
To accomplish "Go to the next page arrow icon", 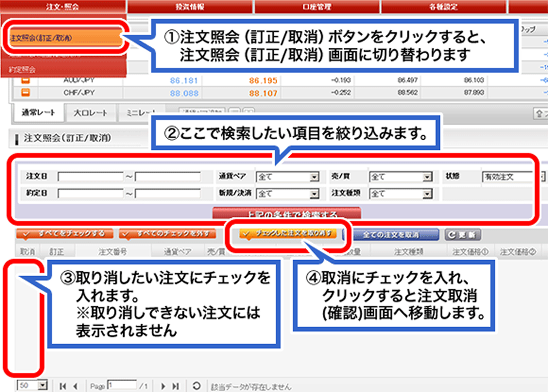I will click(163, 385).
